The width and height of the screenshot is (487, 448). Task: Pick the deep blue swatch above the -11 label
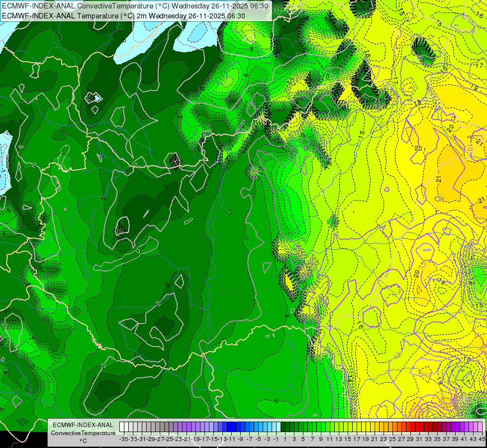234,427
